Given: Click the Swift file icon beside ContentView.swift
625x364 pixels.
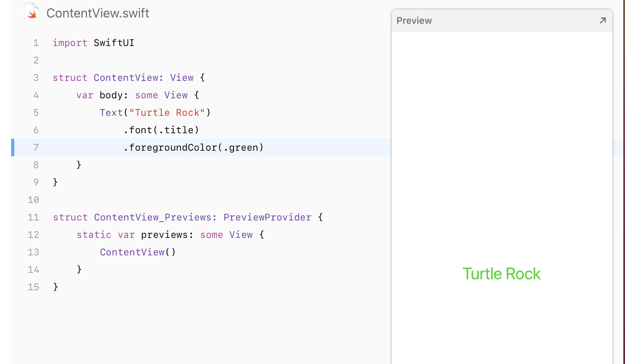Looking at the screenshot, I should 32,12.
